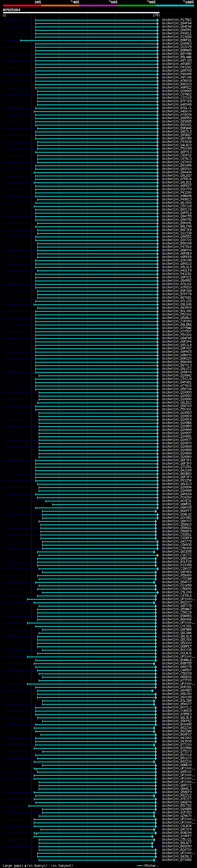Select hit label UniRef100_Q42169

coord(176,470)
